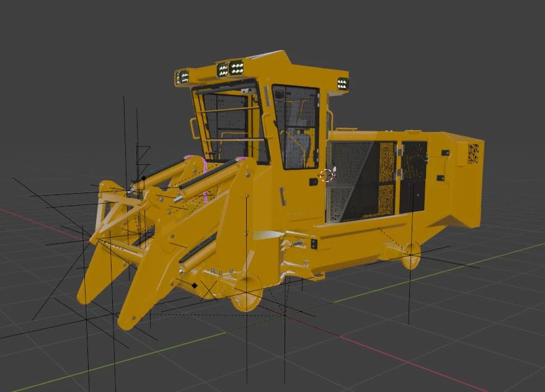
Task: Click the rear roof light on the cab
Action: 342,84
